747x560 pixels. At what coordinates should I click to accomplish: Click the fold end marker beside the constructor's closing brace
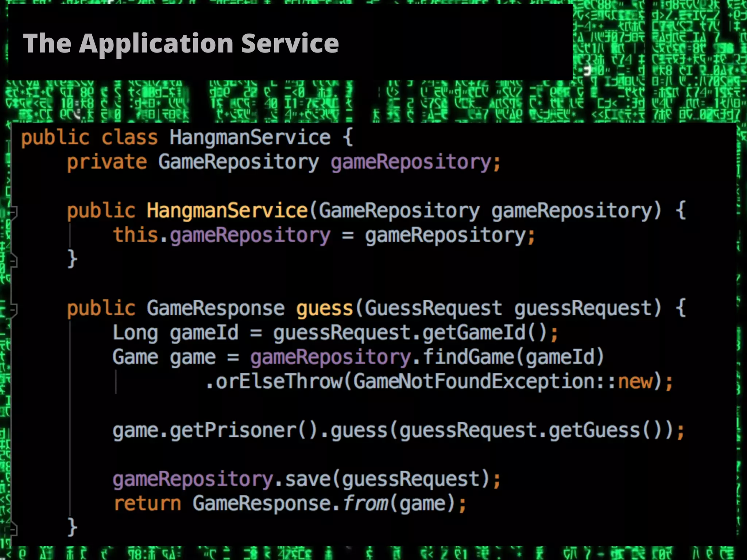coord(13,260)
